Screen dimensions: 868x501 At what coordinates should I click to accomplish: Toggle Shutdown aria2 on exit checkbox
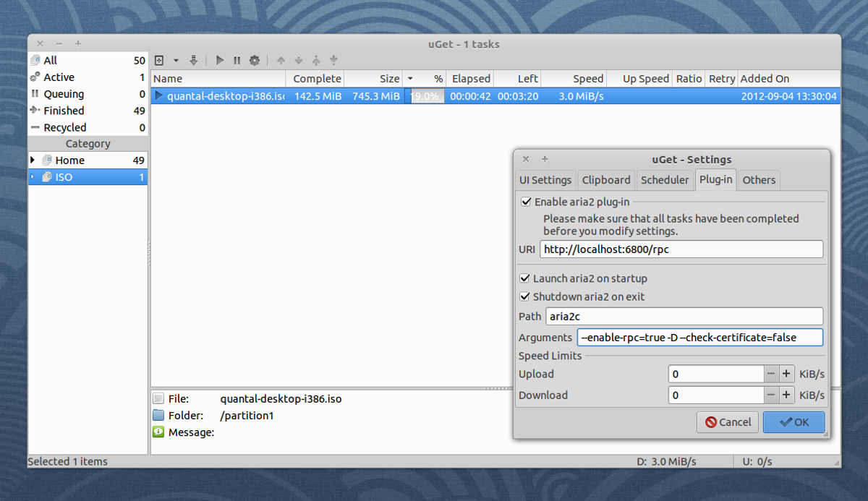click(525, 296)
